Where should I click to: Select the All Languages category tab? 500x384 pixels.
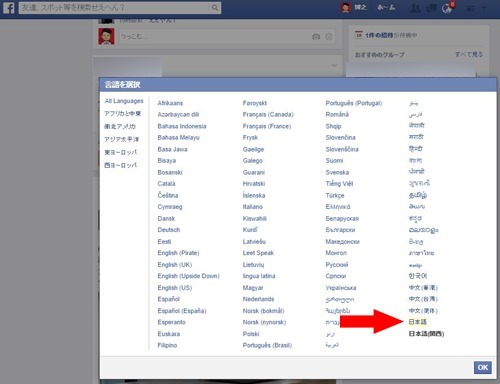(x=124, y=101)
